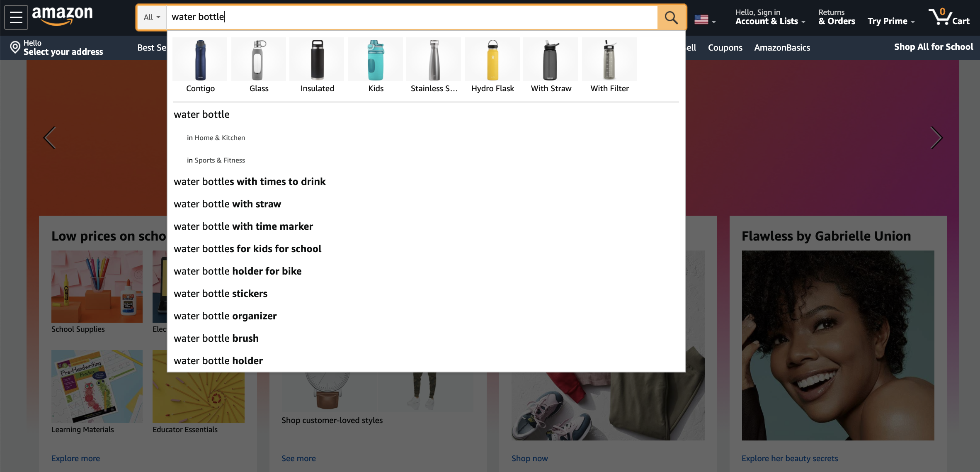Click Explore more link
980x472 pixels.
pyautogui.click(x=75, y=458)
